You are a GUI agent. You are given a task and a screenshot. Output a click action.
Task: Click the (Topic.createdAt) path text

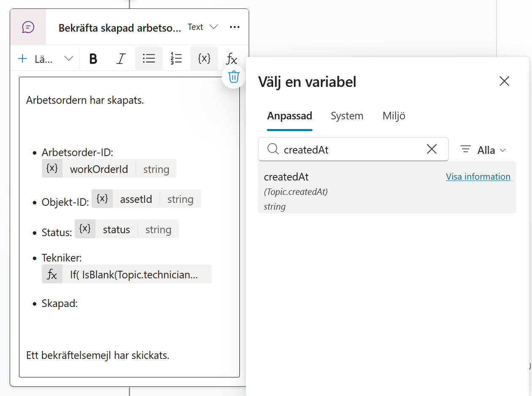pos(296,192)
